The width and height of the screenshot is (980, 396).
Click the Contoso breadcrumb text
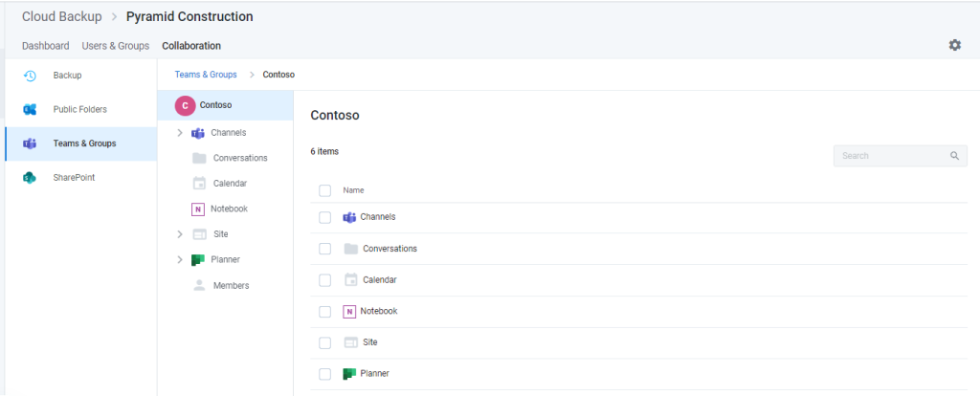[x=278, y=75]
